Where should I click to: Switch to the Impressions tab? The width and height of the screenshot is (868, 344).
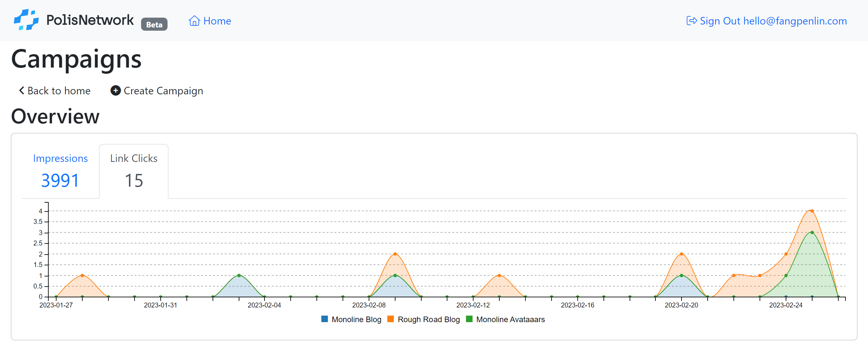coord(60,171)
